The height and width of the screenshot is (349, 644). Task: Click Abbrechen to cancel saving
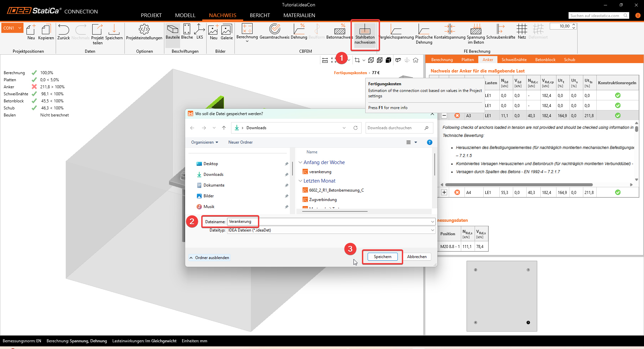[417, 257]
